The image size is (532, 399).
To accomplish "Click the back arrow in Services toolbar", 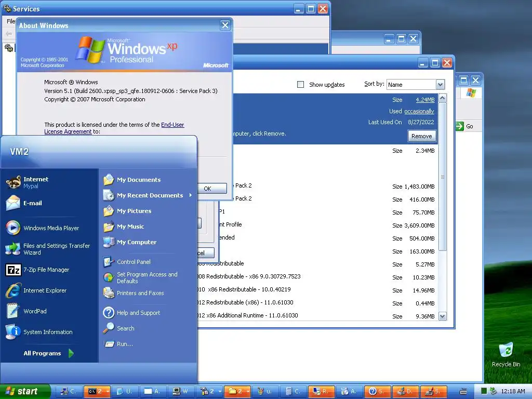I will [9, 34].
